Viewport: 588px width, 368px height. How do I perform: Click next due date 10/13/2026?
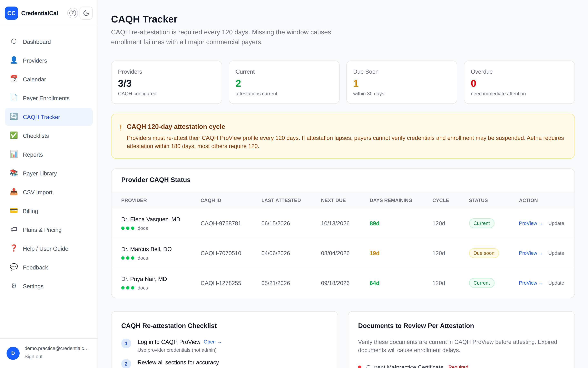[x=335, y=223]
